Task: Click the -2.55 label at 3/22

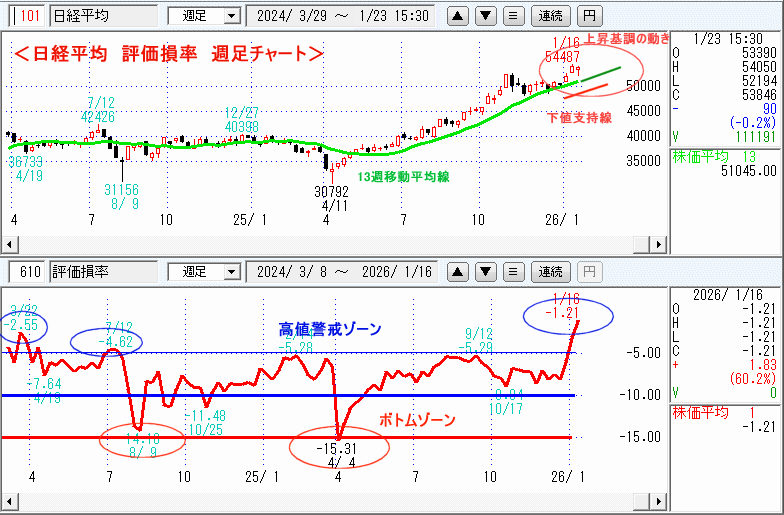Action: pos(21,324)
